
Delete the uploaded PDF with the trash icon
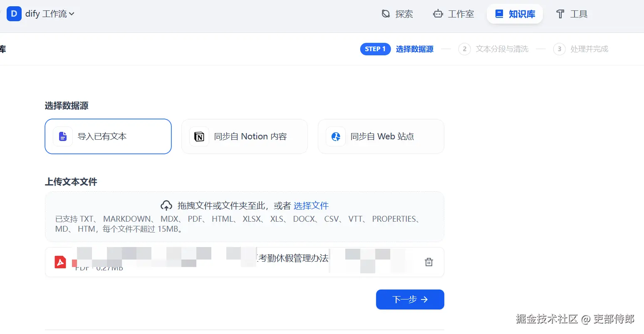pyautogui.click(x=429, y=262)
